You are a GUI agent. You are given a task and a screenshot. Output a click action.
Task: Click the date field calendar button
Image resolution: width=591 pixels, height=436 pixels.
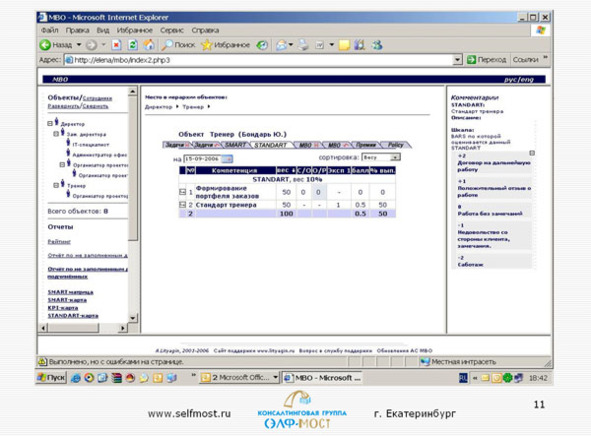[x=227, y=159]
